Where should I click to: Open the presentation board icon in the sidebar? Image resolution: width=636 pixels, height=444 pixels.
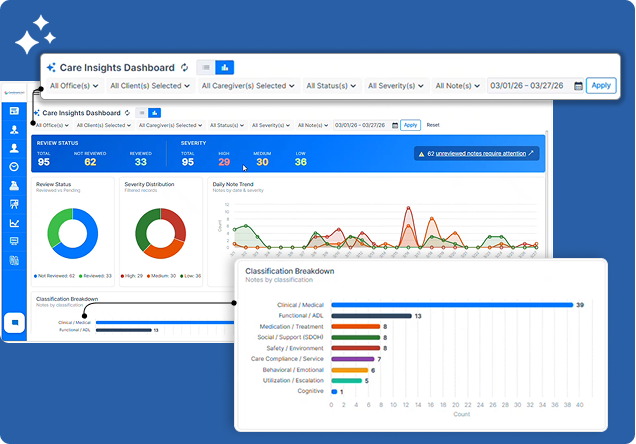14,204
